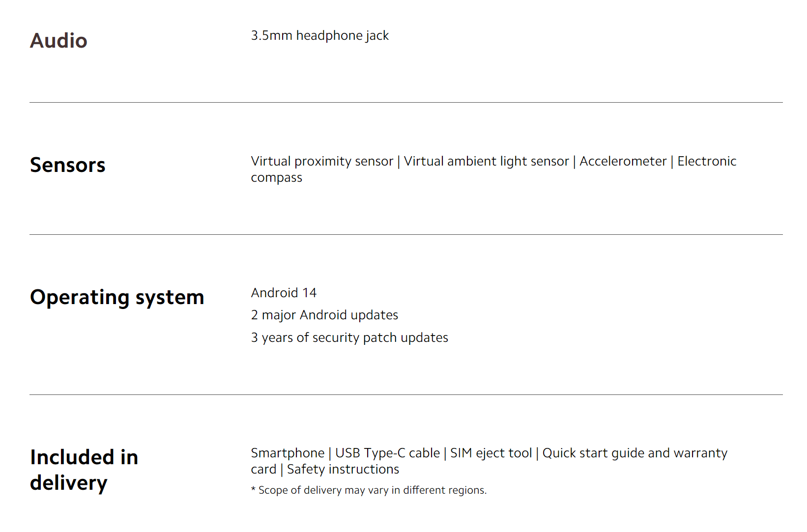
Task: Click the Virtual ambient light sensor text
Action: click(x=487, y=161)
